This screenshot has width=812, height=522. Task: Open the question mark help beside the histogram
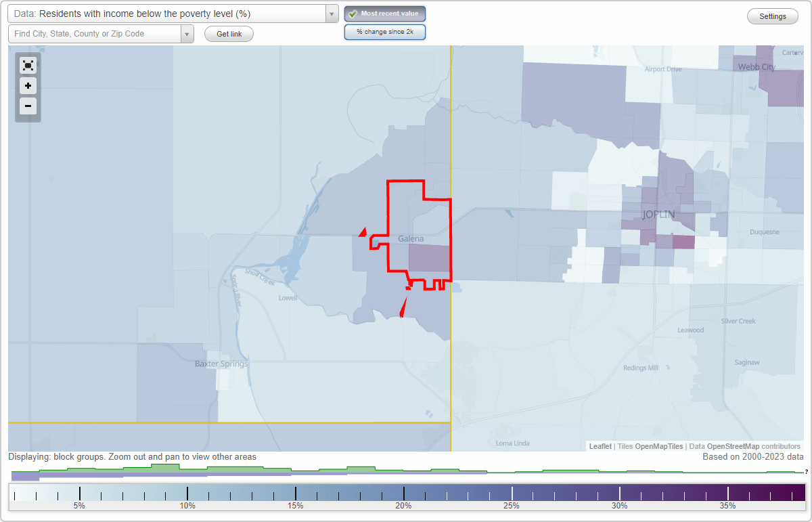coord(807,472)
